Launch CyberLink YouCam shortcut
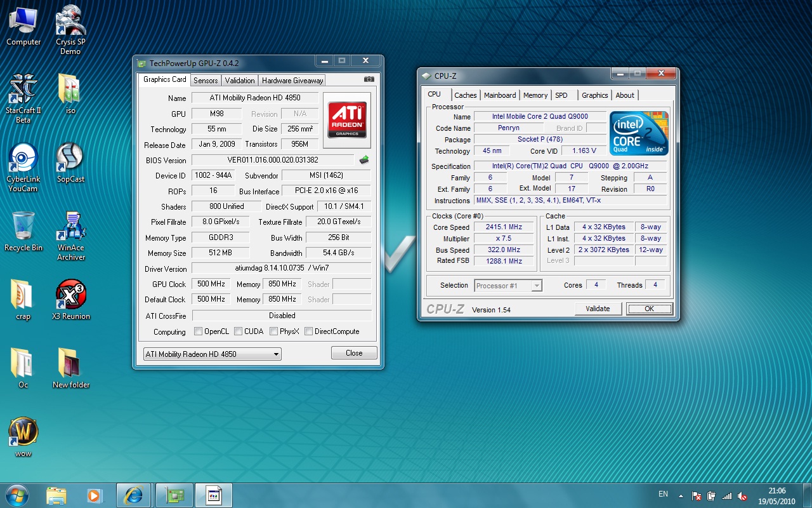The height and width of the screenshot is (508, 812). (23, 167)
